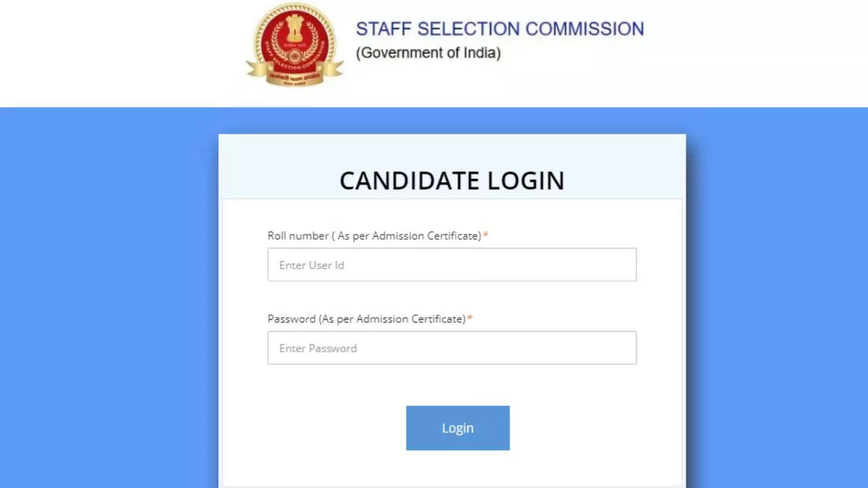This screenshot has width=868, height=488.
Task: Click the red asterisk beside Password label
Action: (x=470, y=319)
